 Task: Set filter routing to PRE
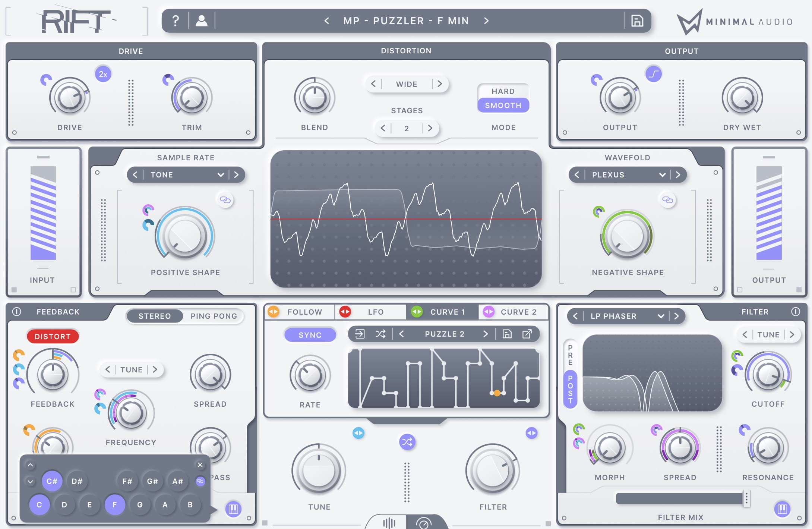[x=570, y=355]
